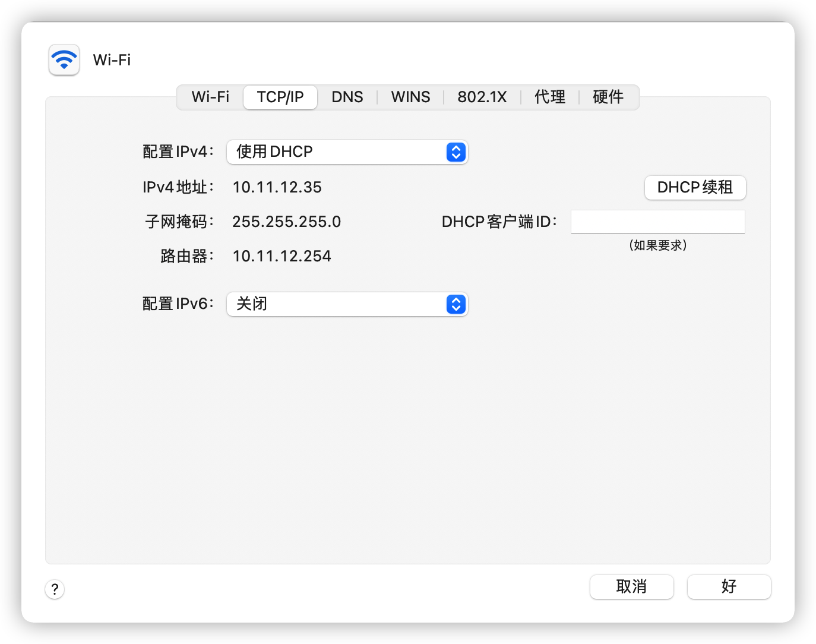Click the DHCP 续租 renew lease button
The height and width of the screenshot is (644, 816).
695,188
